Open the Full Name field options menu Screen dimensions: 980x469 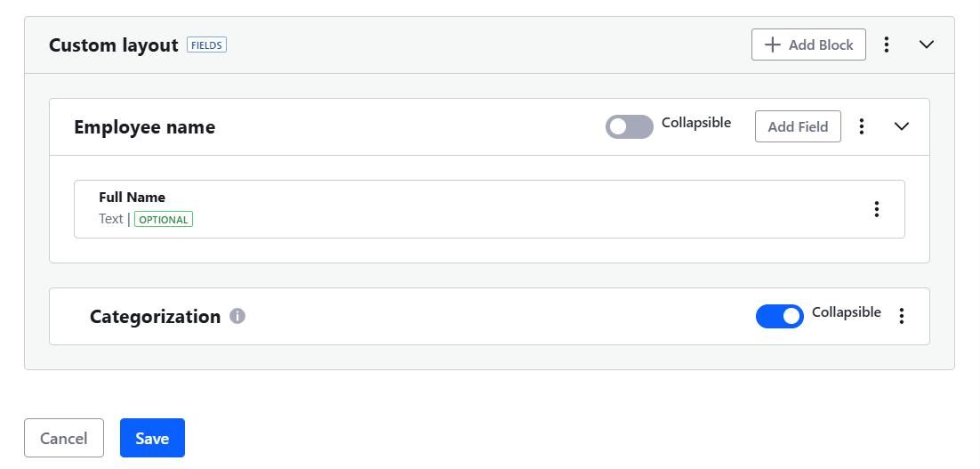(877, 209)
